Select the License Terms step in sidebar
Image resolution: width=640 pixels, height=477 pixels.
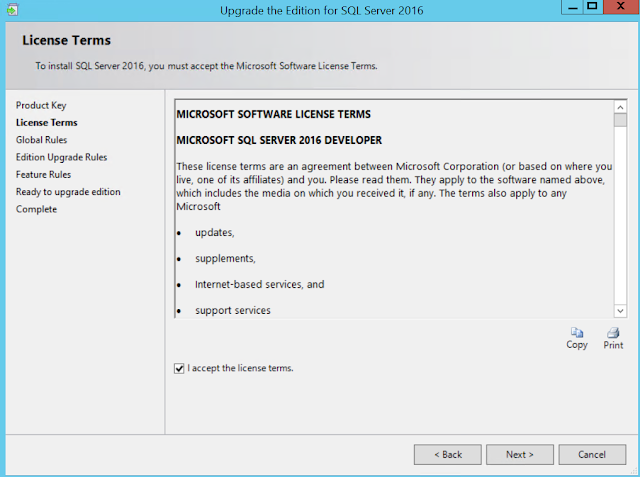pyautogui.click(x=47, y=123)
